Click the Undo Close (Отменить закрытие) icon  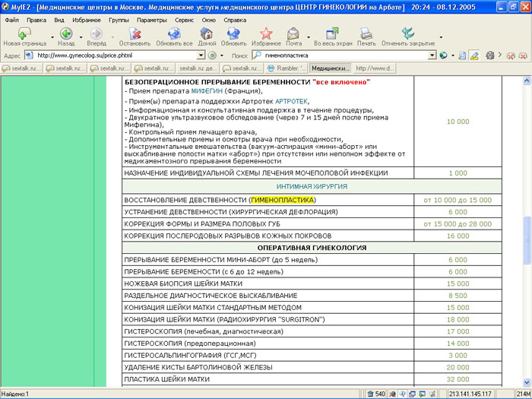[x=408, y=34]
